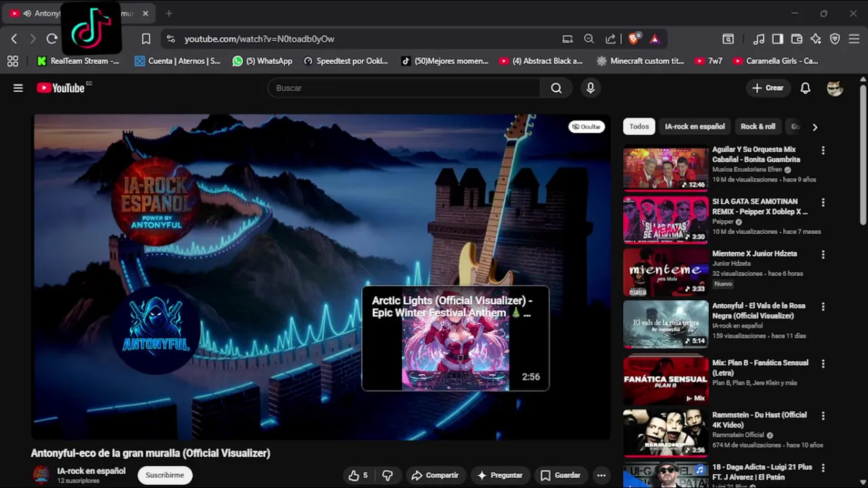Open the Caramella Girls bookmark
868x488 pixels.
pyautogui.click(x=776, y=61)
